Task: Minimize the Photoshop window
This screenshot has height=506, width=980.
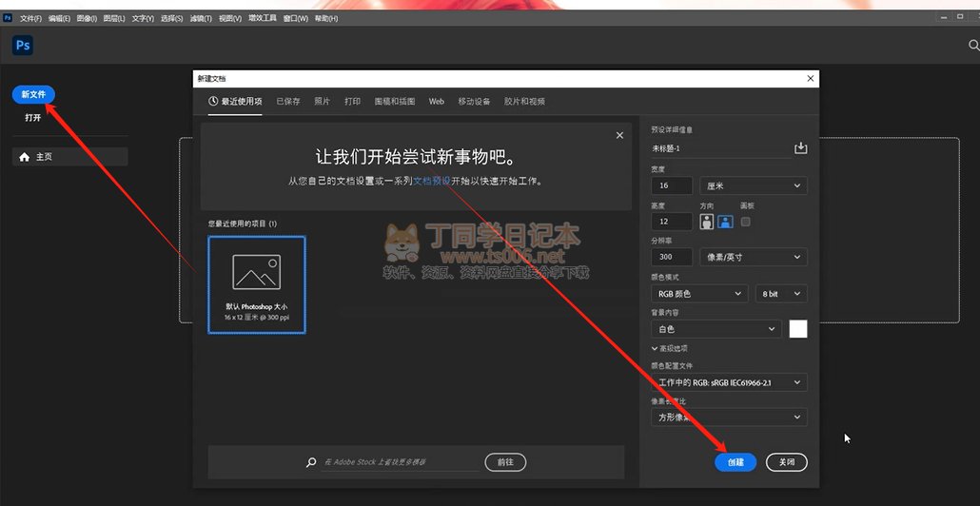Action: 943,17
